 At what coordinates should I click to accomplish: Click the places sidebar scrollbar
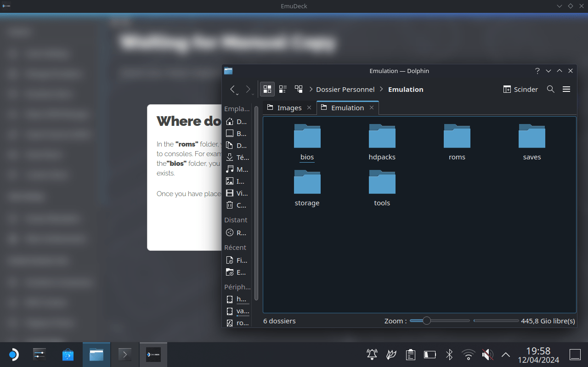(256, 202)
